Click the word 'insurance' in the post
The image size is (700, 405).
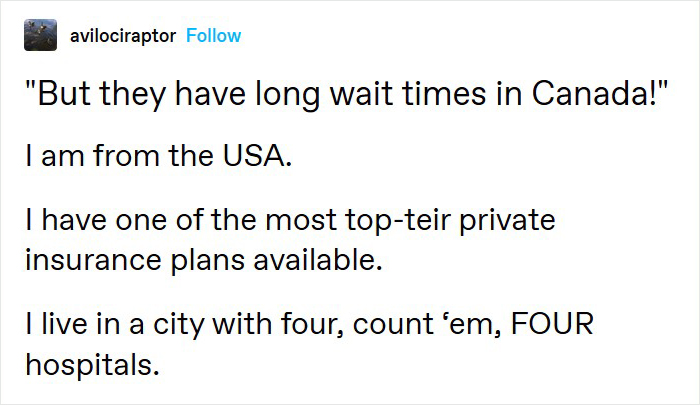click(x=93, y=260)
